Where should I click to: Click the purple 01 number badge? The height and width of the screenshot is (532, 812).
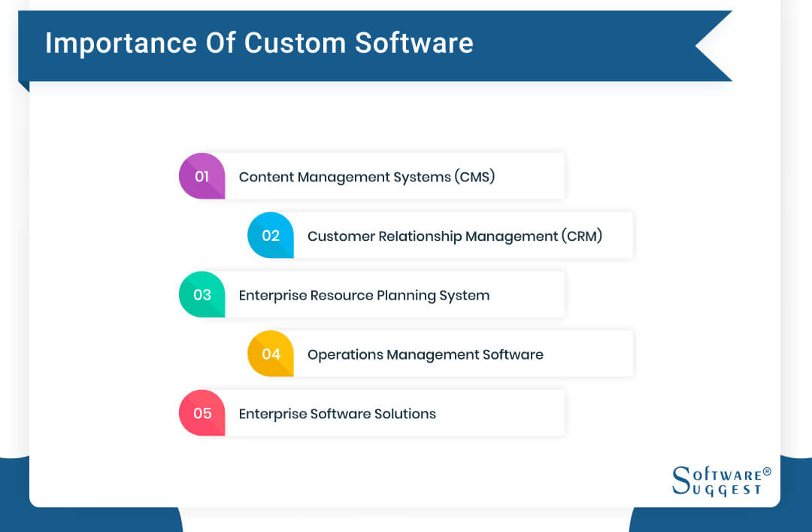[201, 176]
